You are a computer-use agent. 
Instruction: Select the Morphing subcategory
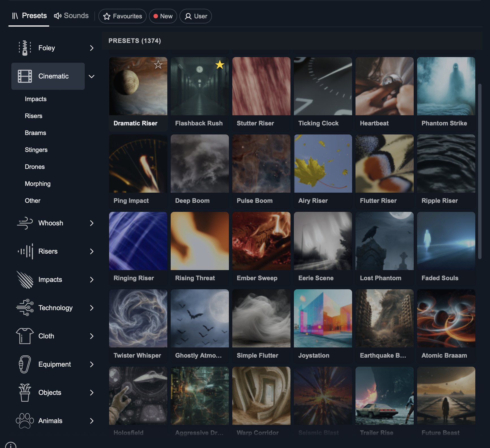tap(38, 184)
